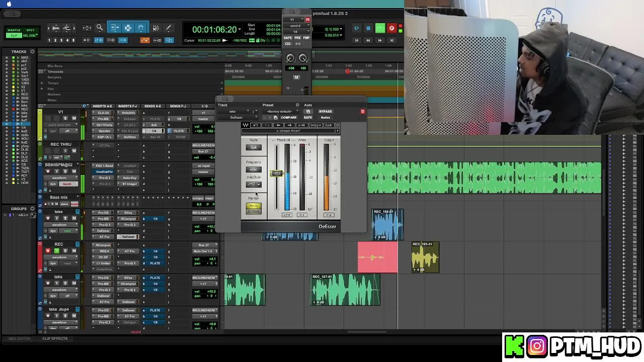
Task: Click the red target button in plugin header
Action: tap(362, 112)
